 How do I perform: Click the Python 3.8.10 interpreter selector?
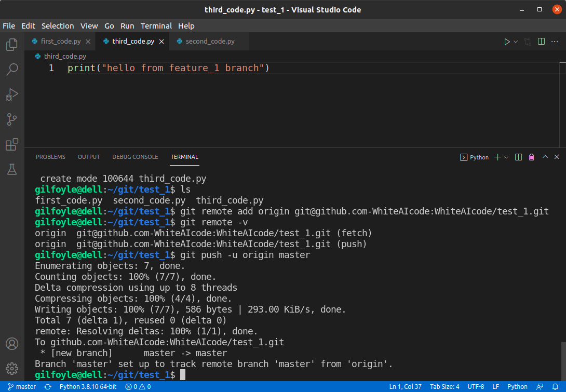(88, 386)
